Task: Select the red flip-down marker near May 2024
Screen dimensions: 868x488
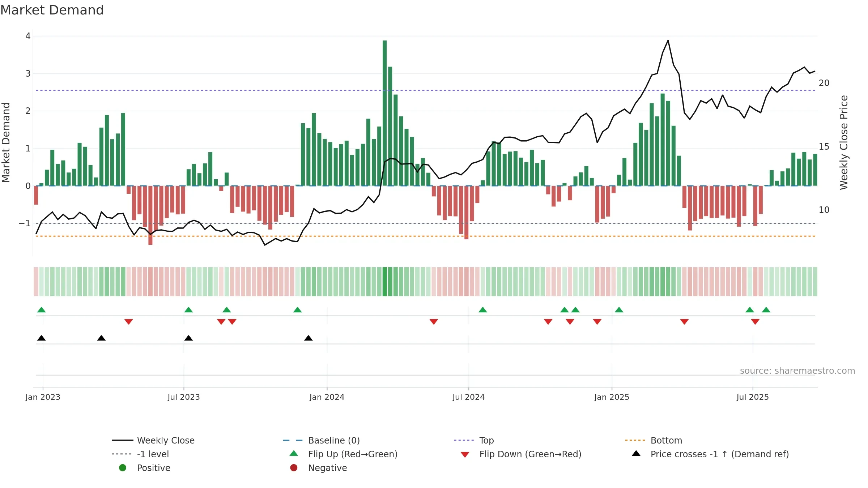Action: [x=434, y=322]
